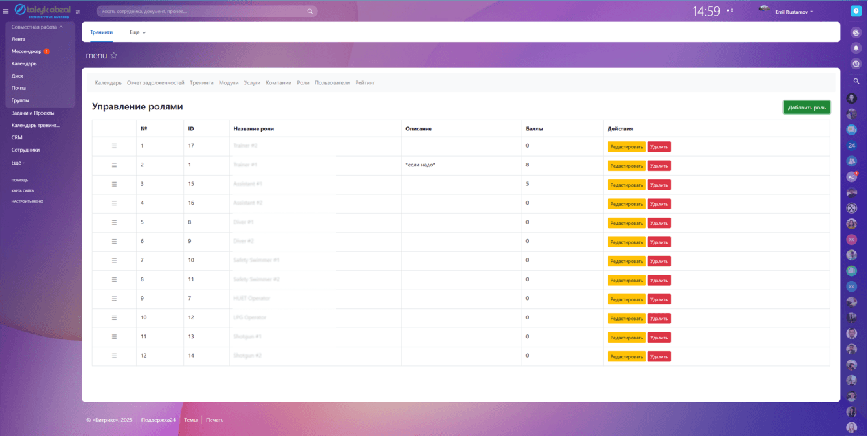The width and height of the screenshot is (868, 436).
Task: Star the 'menu' page as favorite
Action: click(114, 56)
